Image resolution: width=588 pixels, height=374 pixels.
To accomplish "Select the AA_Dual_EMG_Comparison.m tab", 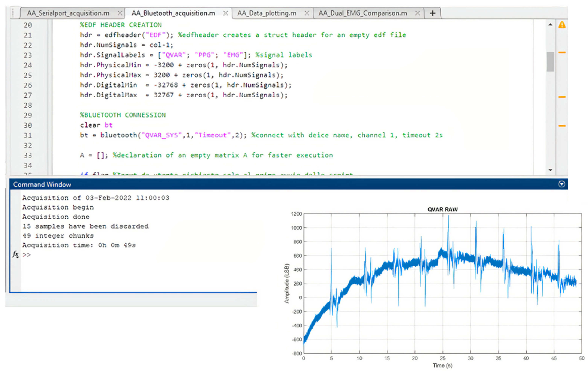I will coord(363,13).
